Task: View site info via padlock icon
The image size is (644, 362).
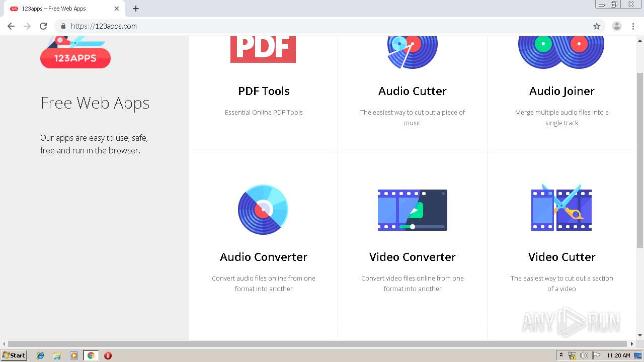Action: 63,26
